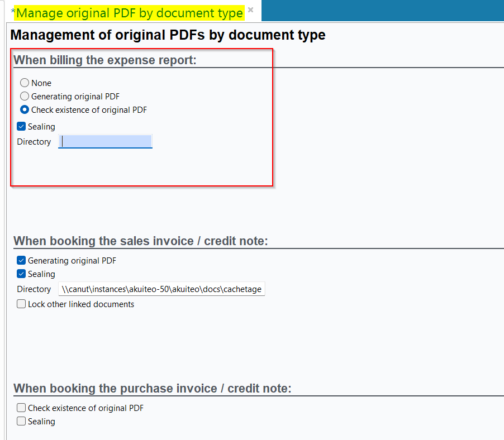The image size is (504, 440).
Task: Click the When billing the expense report heading
Action: click(105, 60)
